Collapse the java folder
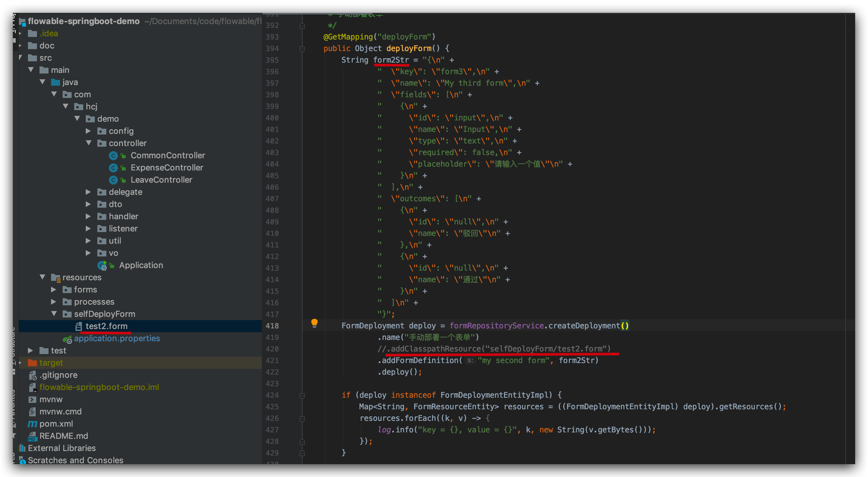 pyautogui.click(x=43, y=82)
